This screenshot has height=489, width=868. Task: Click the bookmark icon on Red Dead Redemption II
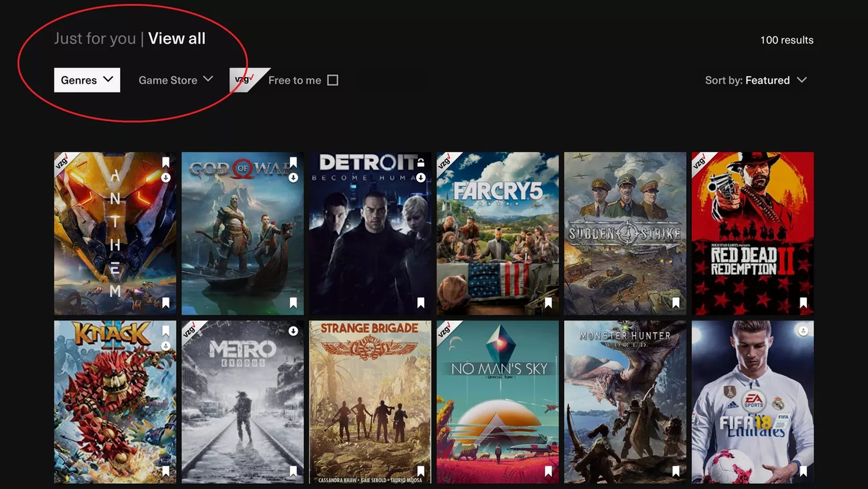pyautogui.click(x=803, y=303)
